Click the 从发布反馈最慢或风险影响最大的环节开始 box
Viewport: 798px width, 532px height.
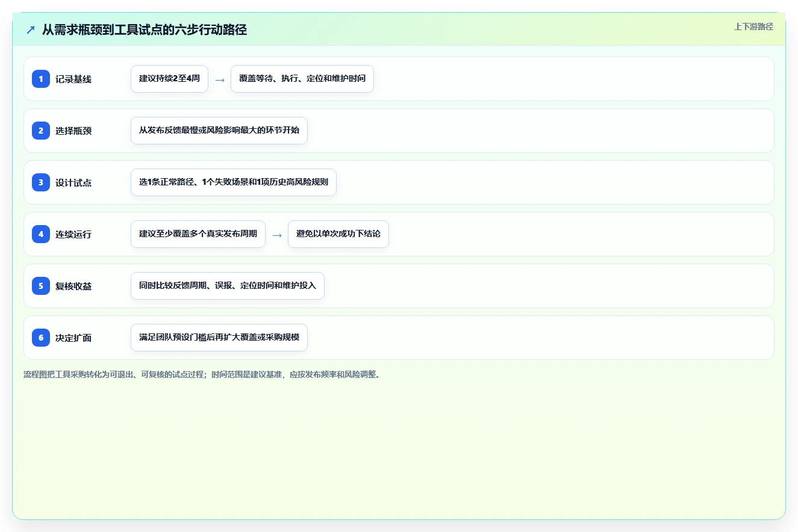219,131
